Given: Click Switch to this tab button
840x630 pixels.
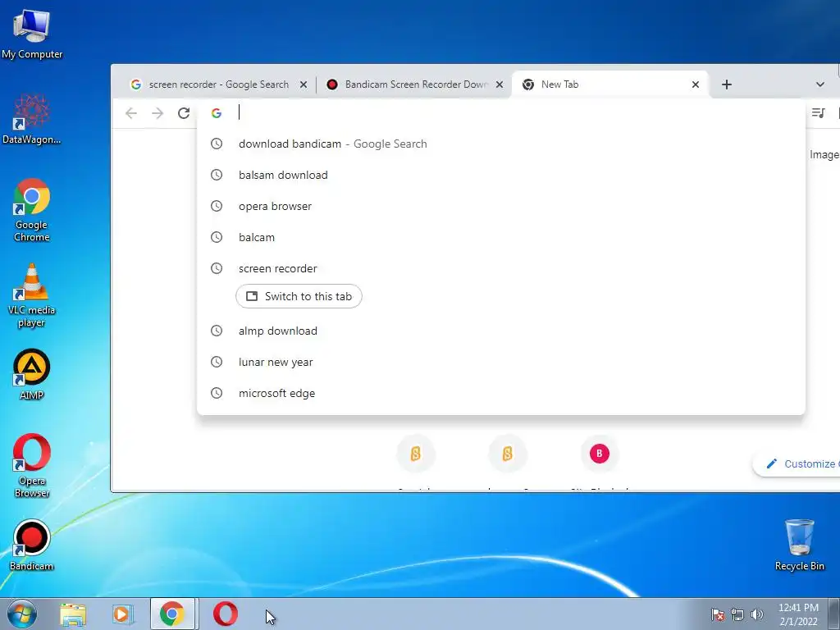Looking at the screenshot, I should 299,296.
